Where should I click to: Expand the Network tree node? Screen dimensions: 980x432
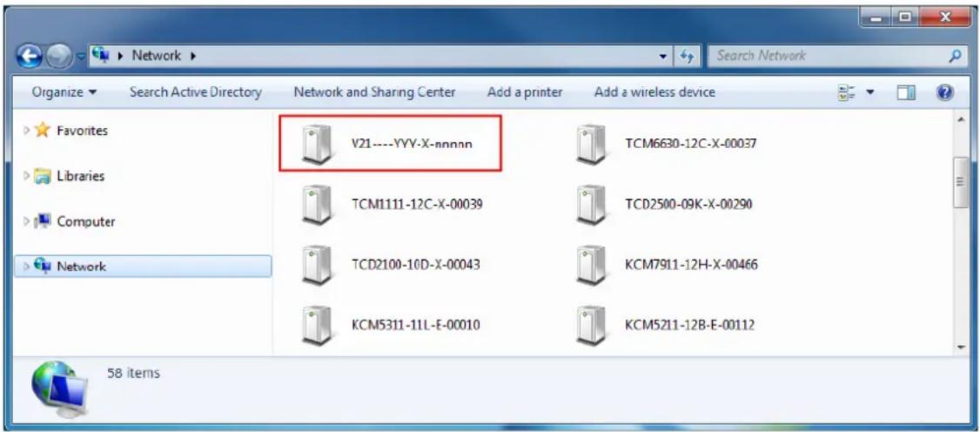[27, 267]
